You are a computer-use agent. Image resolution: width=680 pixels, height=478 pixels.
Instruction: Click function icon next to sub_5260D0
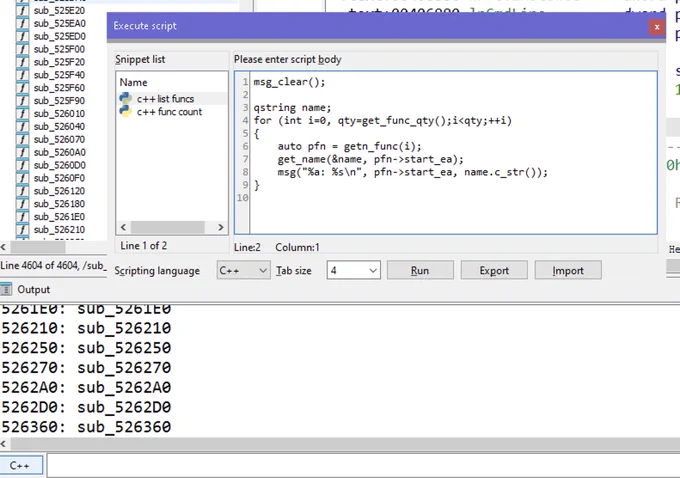pyautogui.click(x=22, y=165)
